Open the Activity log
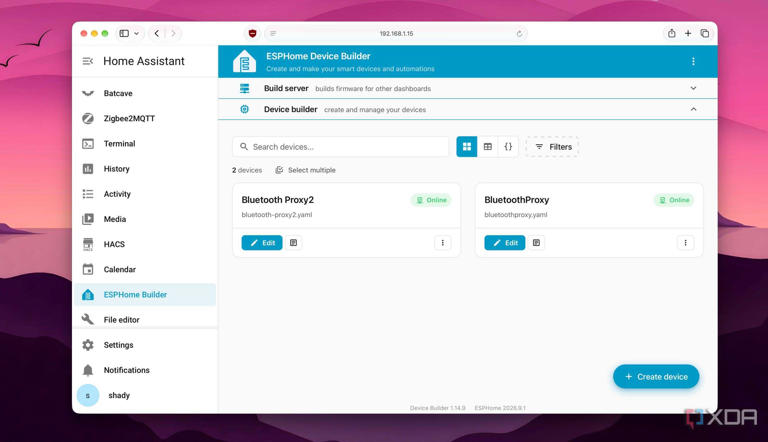Image resolution: width=768 pixels, height=442 pixels. click(x=144, y=194)
